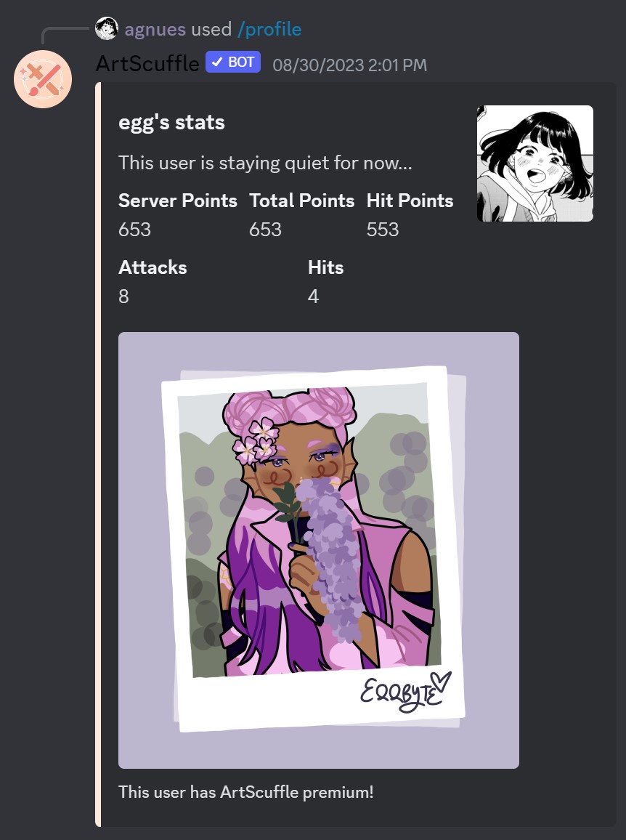Click the 'staying quiet for now' description
The width and height of the screenshot is (626, 840).
point(265,163)
